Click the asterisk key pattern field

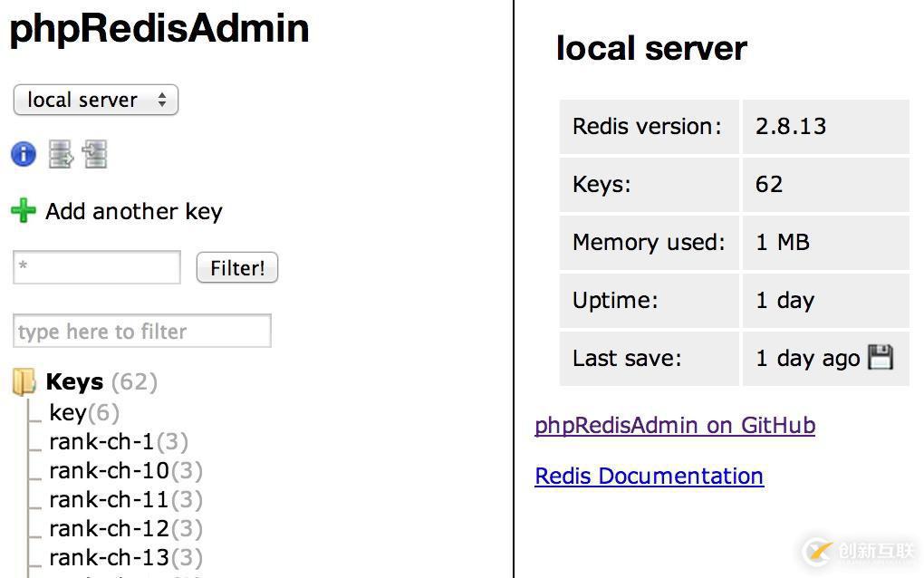(x=97, y=267)
